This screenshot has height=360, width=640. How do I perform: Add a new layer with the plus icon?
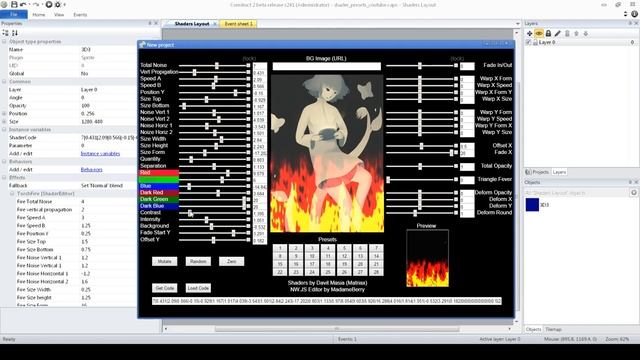point(529,33)
